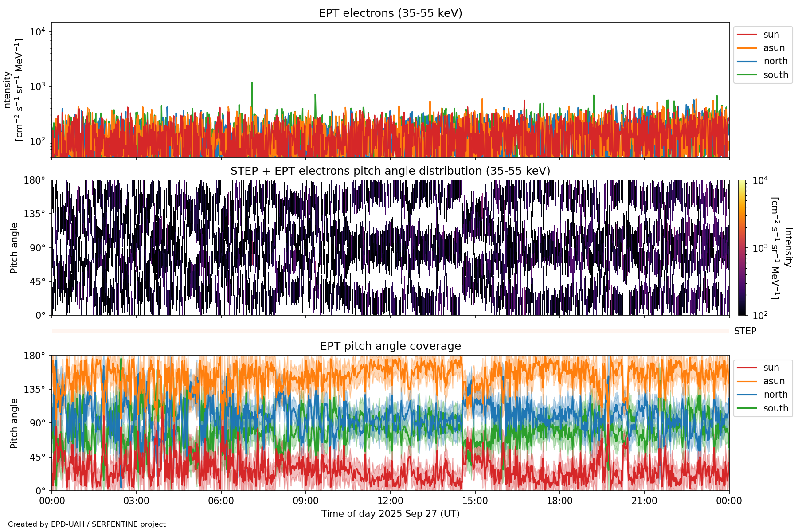Select sun entry in pitch angle coverage legend
Screen dimensions: 798x532
pyautogui.click(x=771, y=368)
